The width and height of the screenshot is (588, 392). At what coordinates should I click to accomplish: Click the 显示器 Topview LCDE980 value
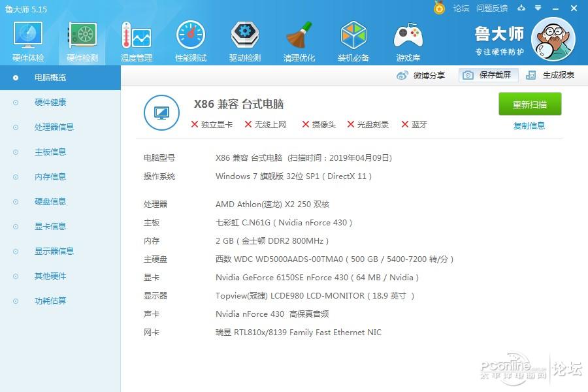click(x=315, y=295)
